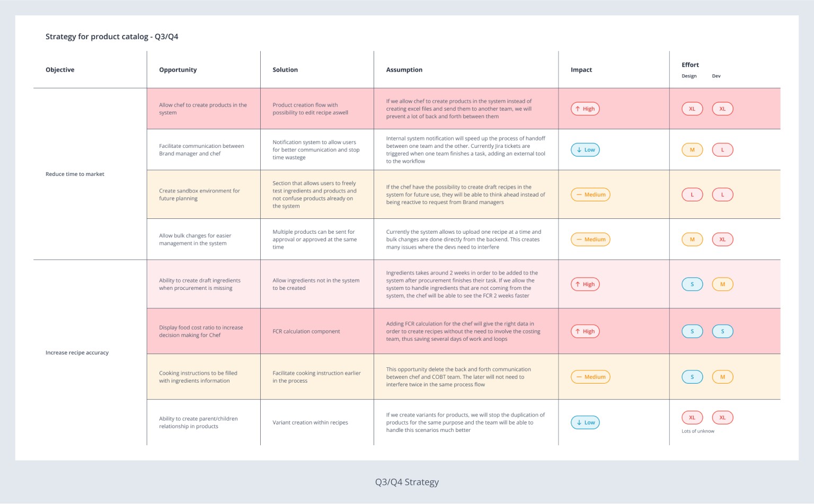Select the Medium impact badge for sandbox environment row
Screen dimensions: 814x504
pyautogui.click(x=590, y=194)
